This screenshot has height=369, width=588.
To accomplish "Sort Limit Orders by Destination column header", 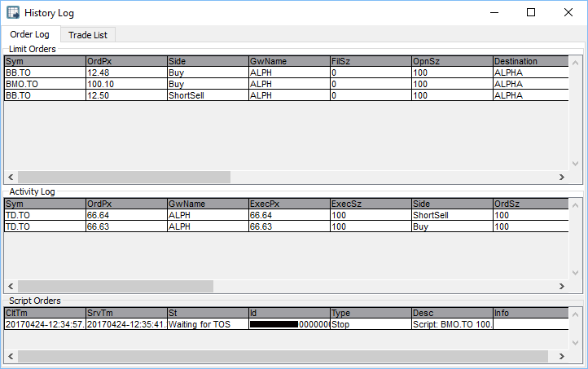I will (529, 61).
